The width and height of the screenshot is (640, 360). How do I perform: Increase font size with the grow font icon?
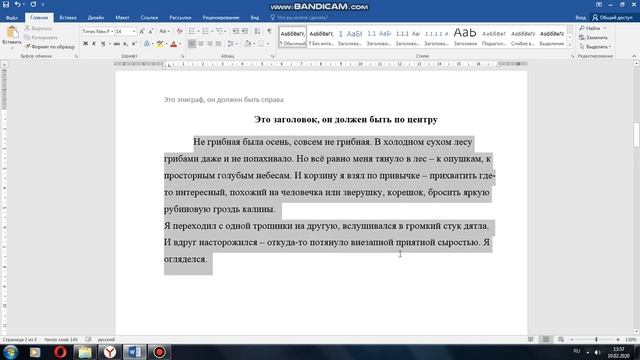(x=142, y=31)
